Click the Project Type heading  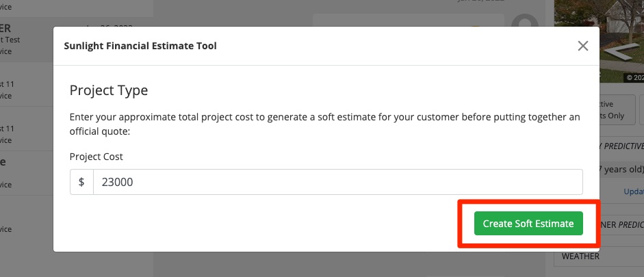109,90
